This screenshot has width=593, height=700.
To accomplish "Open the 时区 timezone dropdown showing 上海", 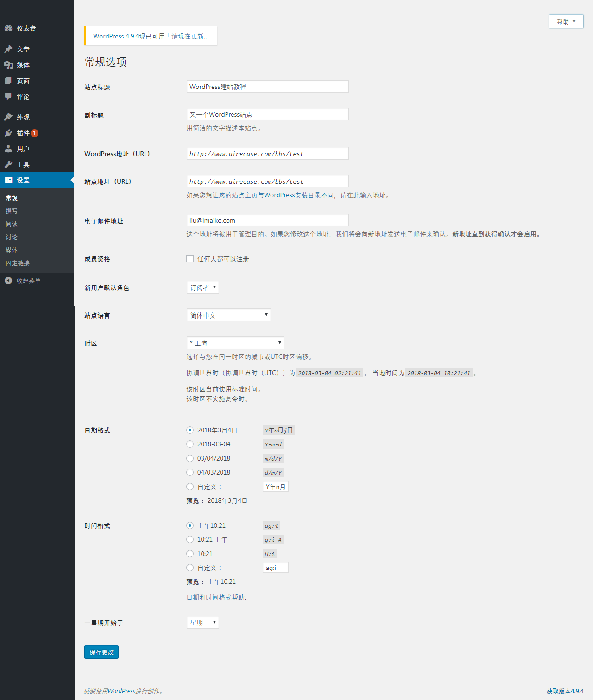I will [x=235, y=343].
